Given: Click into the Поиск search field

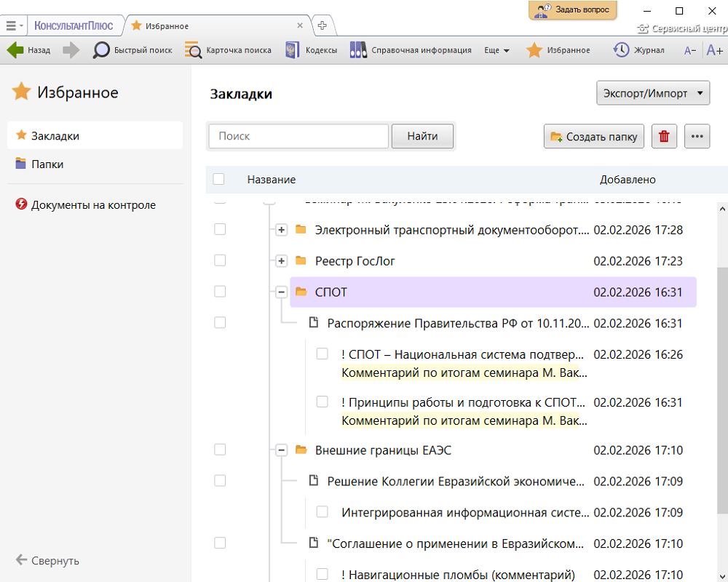Looking at the screenshot, I should [x=298, y=136].
